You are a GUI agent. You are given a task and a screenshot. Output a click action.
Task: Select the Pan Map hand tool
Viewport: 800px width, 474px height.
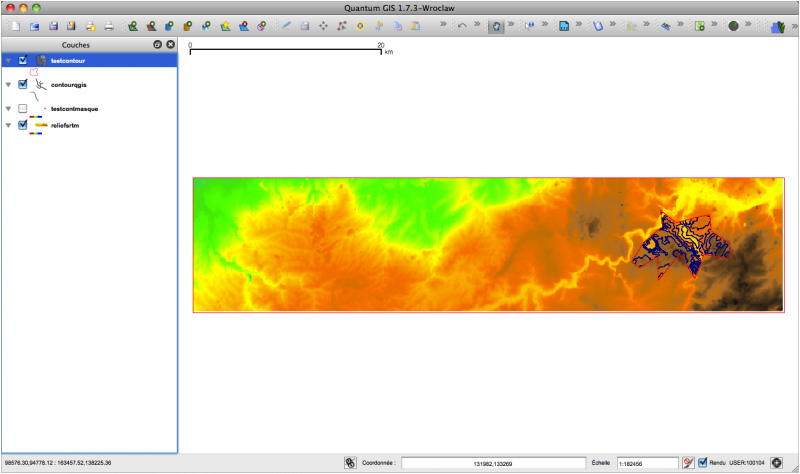(x=496, y=25)
